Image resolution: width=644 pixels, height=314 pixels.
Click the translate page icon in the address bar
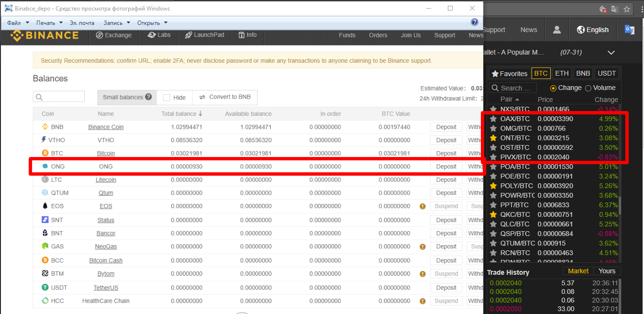click(614, 9)
